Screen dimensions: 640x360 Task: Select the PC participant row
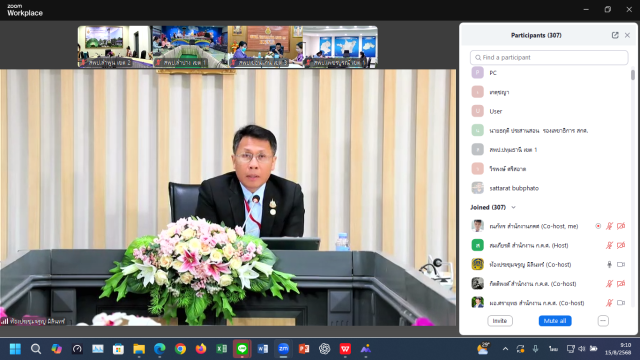549,73
